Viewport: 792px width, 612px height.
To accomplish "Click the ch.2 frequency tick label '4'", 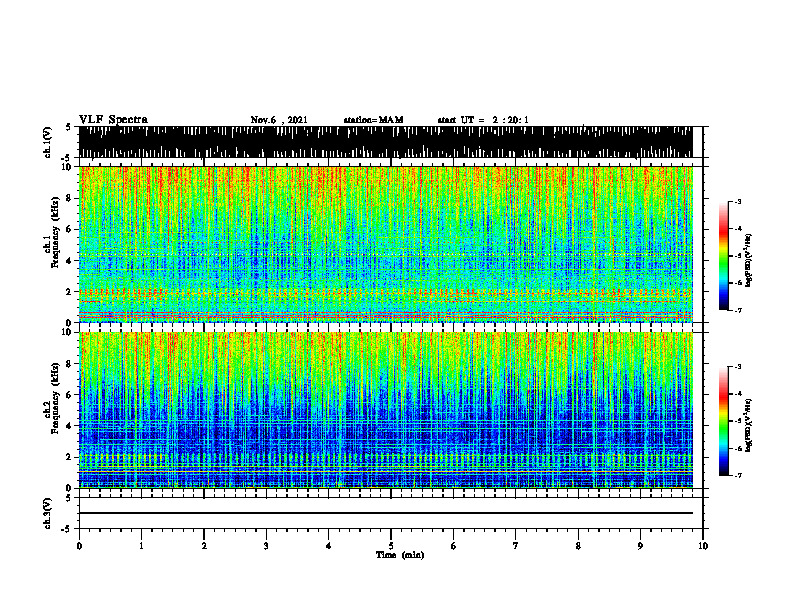I will click(x=69, y=426).
